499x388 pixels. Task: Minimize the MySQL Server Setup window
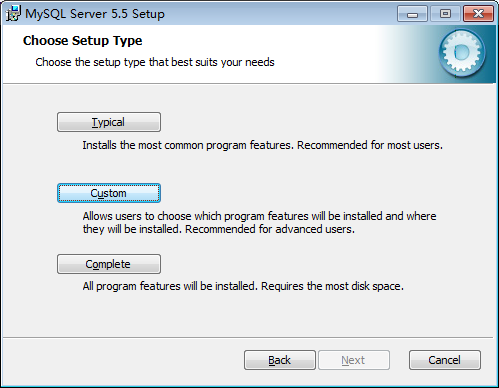click(412, 14)
